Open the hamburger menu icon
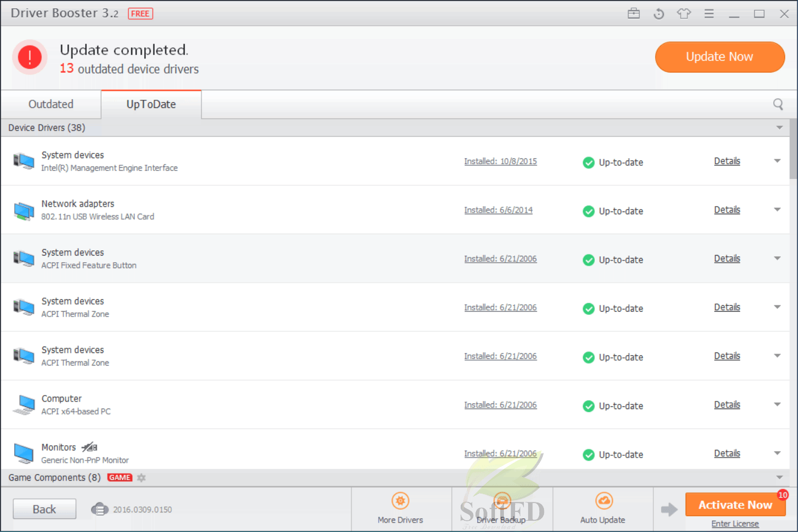Screen dimensions: 798x532 tap(709, 14)
